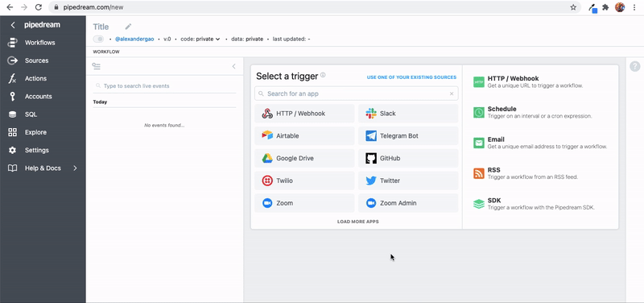Click the Settings gear icon
Screen dimensions: 644x303
(13, 150)
